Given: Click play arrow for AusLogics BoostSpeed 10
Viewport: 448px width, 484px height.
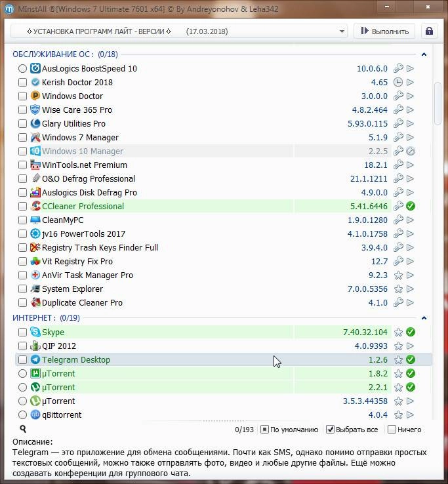Looking at the screenshot, I should point(410,68).
